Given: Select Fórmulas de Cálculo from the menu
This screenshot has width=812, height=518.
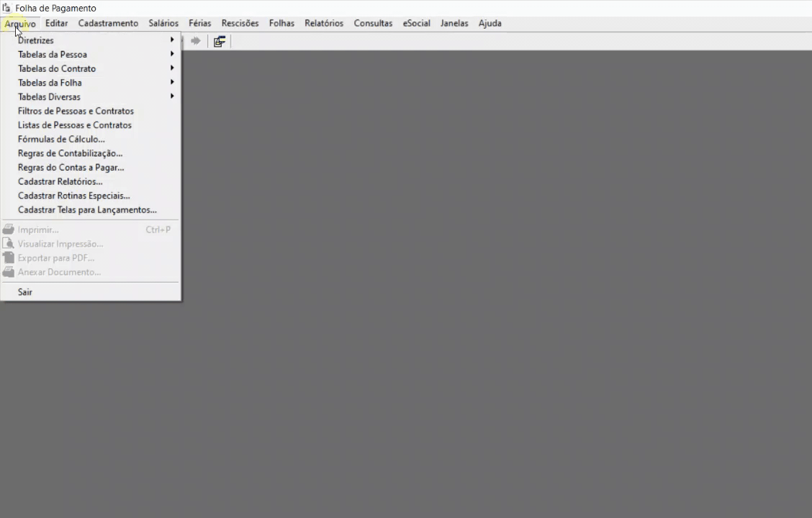Looking at the screenshot, I should click(61, 139).
